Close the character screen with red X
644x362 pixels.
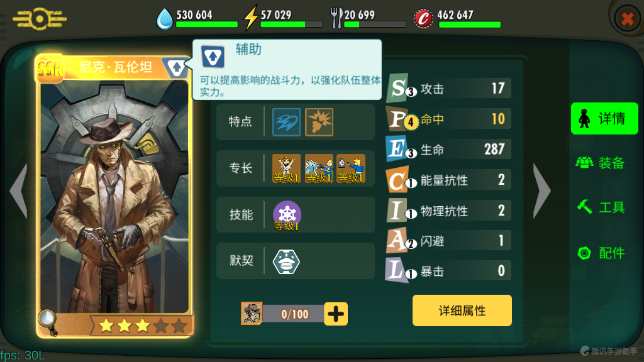pyautogui.click(x=627, y=19)
